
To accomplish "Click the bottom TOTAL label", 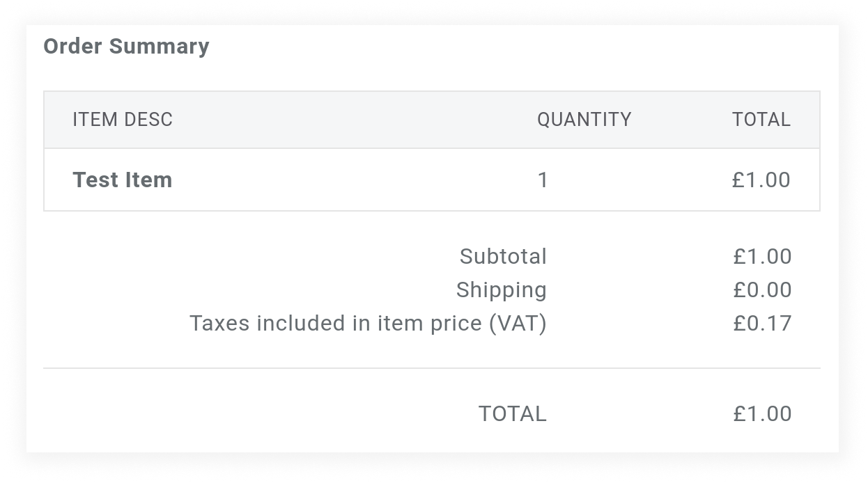I will pyautogui.click(x=512, y=414).
